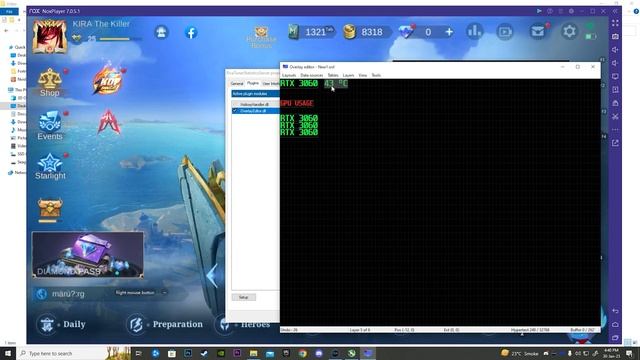Open the game mailbox icon
Screen dimensions: 640x360
tap(538, 31)
